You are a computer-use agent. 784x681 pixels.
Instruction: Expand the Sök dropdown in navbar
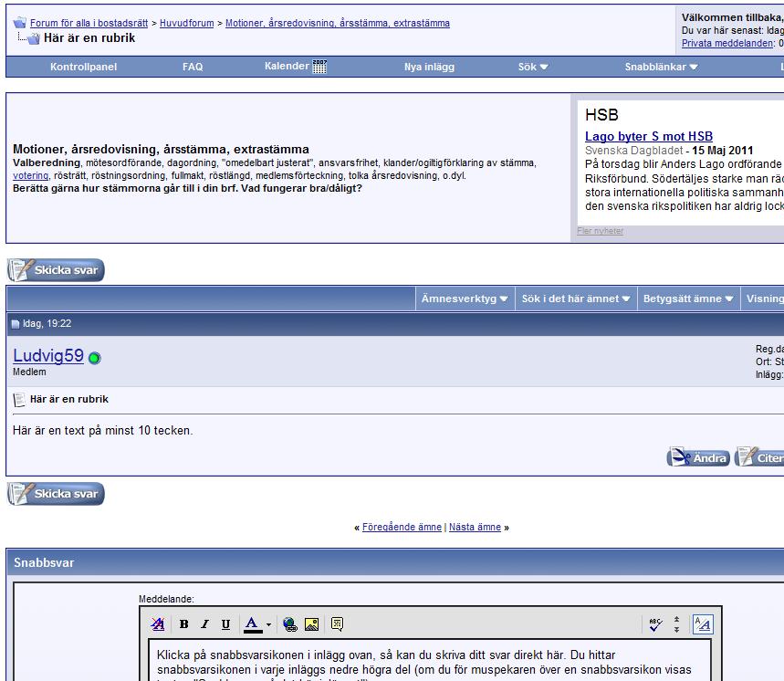[533, 67]
